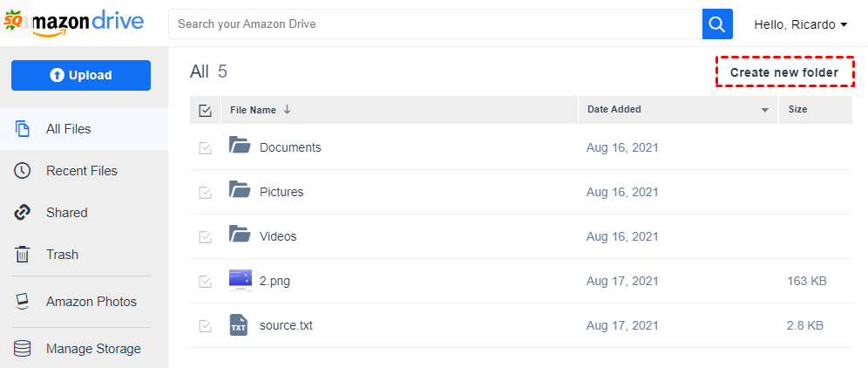The image size is (868, 368).
Task: Click Create new folder button
Action: [x=783, y=72]
